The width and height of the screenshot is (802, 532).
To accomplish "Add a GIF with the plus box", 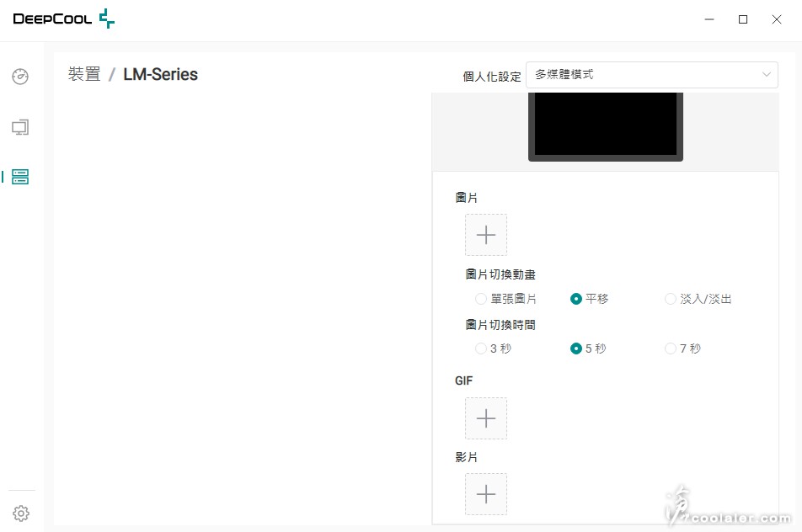I will [486, 418].
